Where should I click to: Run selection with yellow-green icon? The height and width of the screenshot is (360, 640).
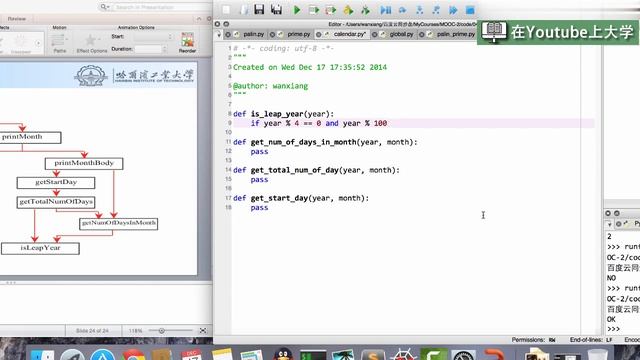click(x=348, y=10)
